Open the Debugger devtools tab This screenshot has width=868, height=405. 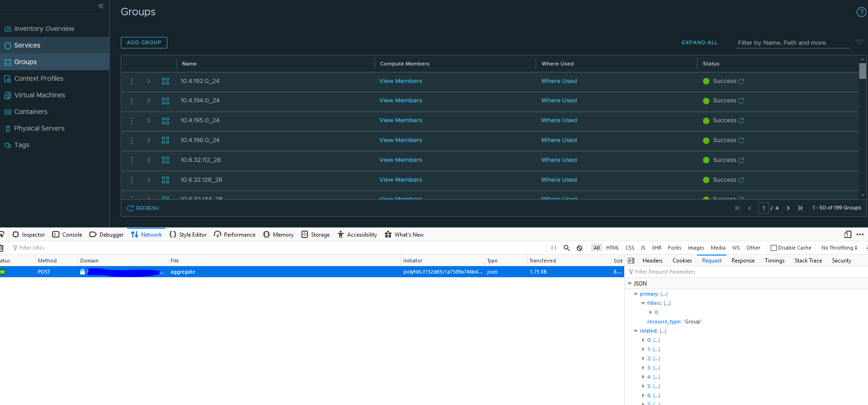106,234
